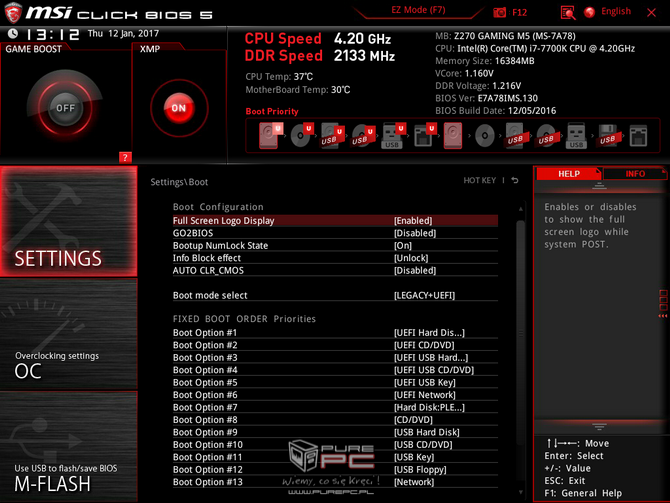Image resolution: width=670 pixels, height=503 pixels.
Task: Switch to the HELP tab
Action: point(568,174)
